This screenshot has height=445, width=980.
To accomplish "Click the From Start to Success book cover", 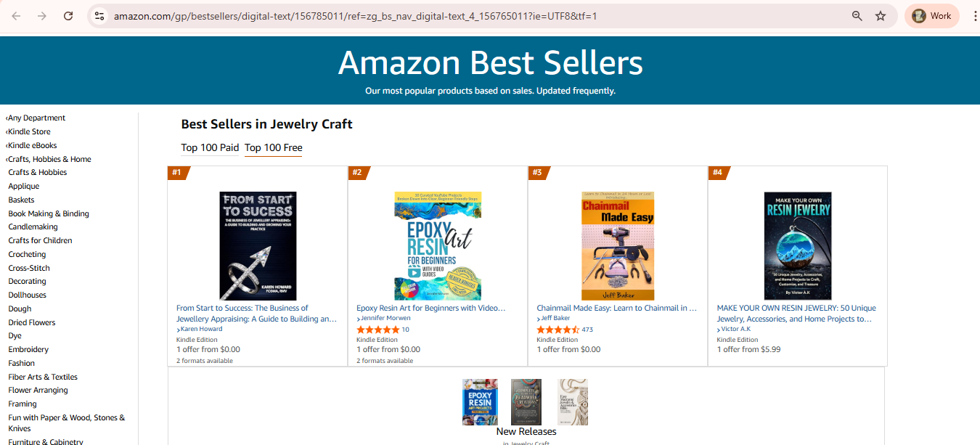I will [x=258, y=246].
